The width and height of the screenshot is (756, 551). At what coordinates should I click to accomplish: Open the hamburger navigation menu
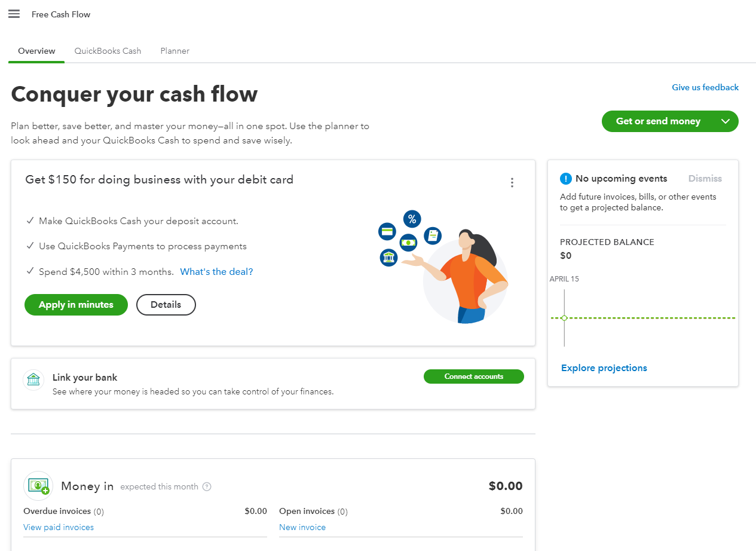click(x=14, y=14)
